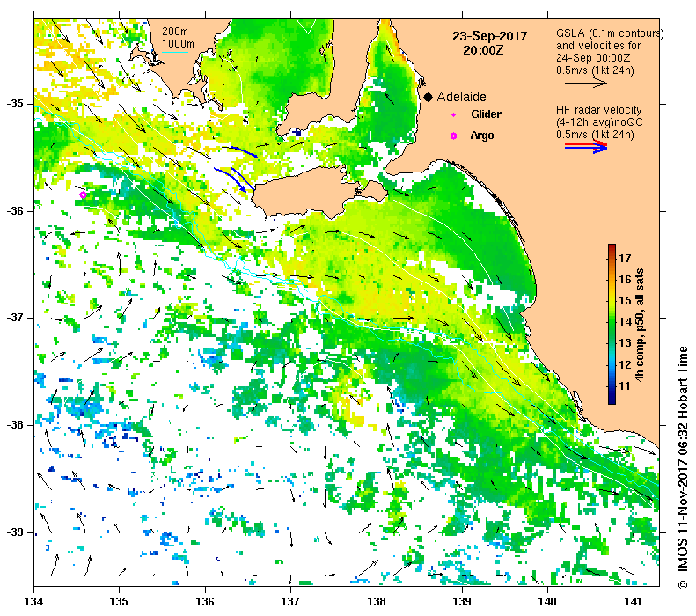
Task: Click the -36 latitude axis label
Action: point(15,211)
